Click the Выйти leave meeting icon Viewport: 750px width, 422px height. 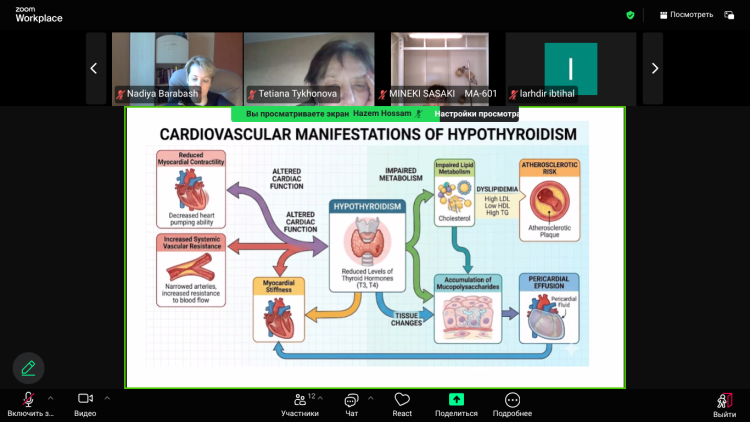(x=724, y=400)
